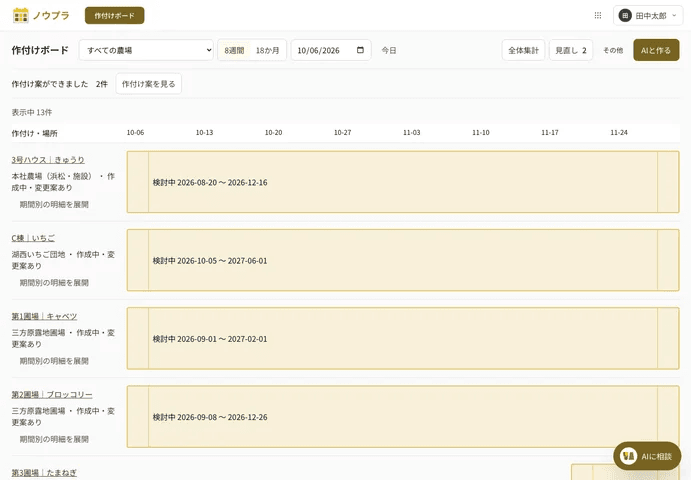
Task: Open the 作付けボード nav tab
Action: click(115, 15)
